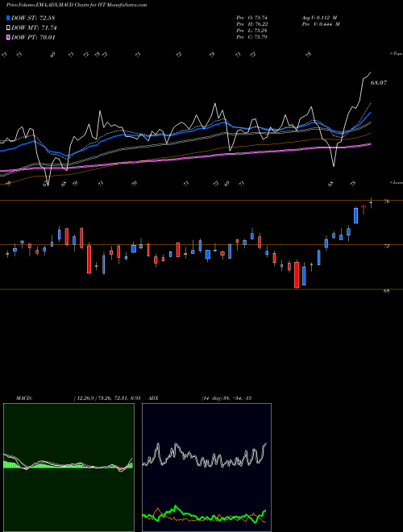Click the 'DOW ST: 72.58' legend label

pyautogui.click(x=33, y=18)
